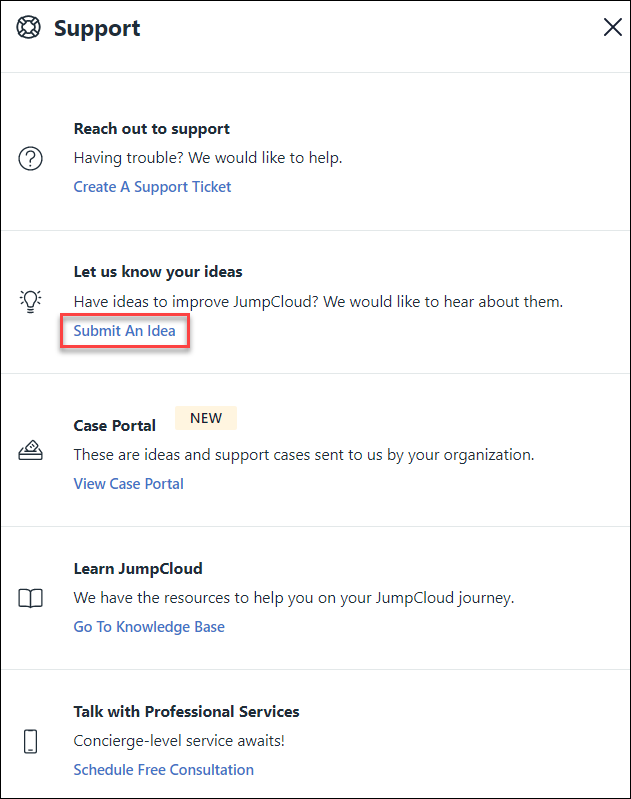The height and width of the screenshot is (799, 631).
Task: Click the Case Portal heading
Action: (x=115, y=426)
